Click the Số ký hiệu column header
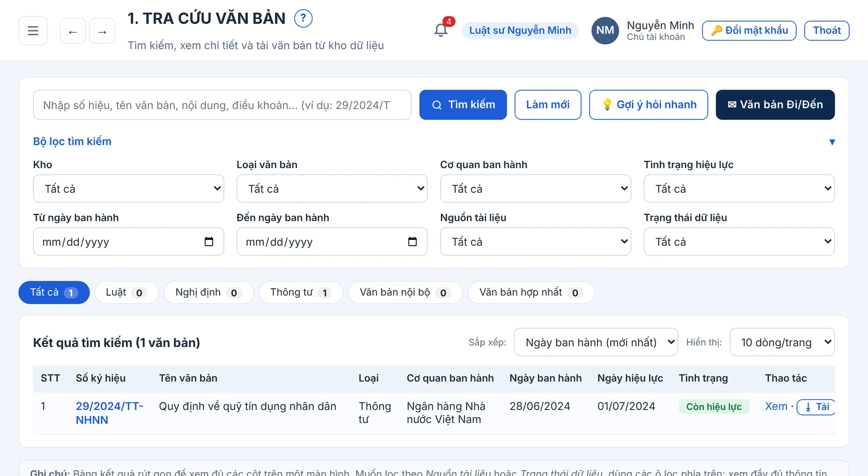Screen dimensions: 868x476 (x=101, y=378)
